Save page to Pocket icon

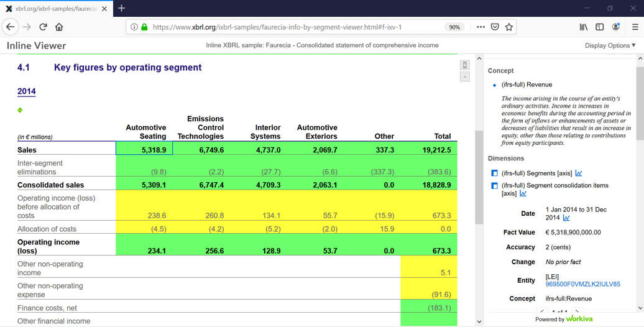495,27
